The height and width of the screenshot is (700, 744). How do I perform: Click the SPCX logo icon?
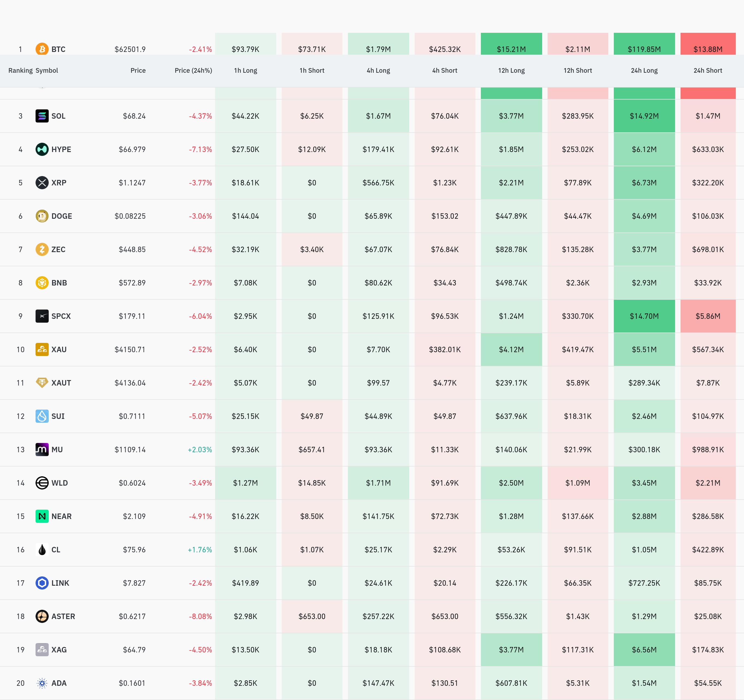point(42,316)
